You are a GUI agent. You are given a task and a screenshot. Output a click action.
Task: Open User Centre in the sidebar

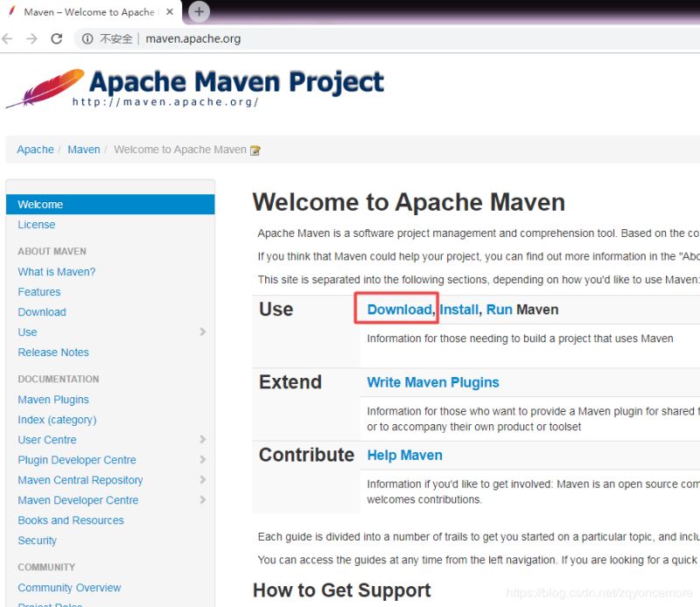click(x=47, y=440)
